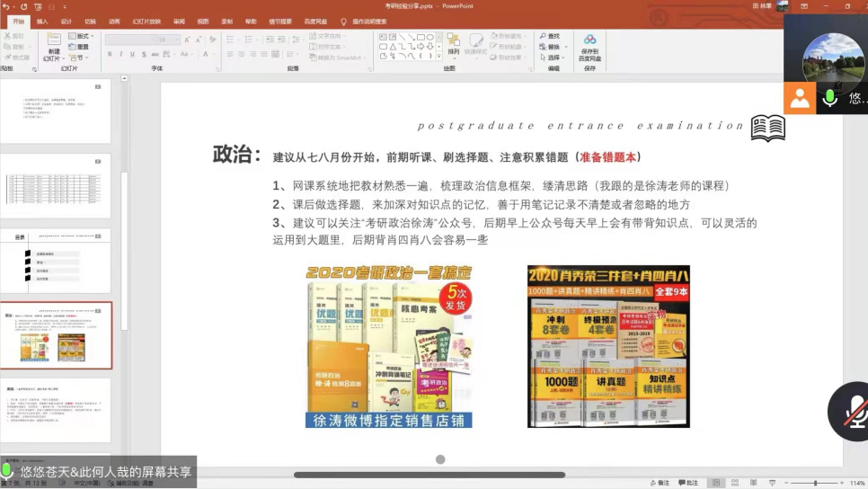
Task: Open the 插入 (Insert) ribbon tab
Action: click(x=42, y=22)
